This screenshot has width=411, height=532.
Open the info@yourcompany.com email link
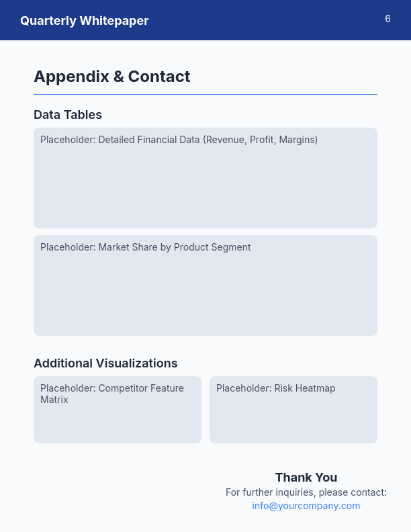point(306,506)
